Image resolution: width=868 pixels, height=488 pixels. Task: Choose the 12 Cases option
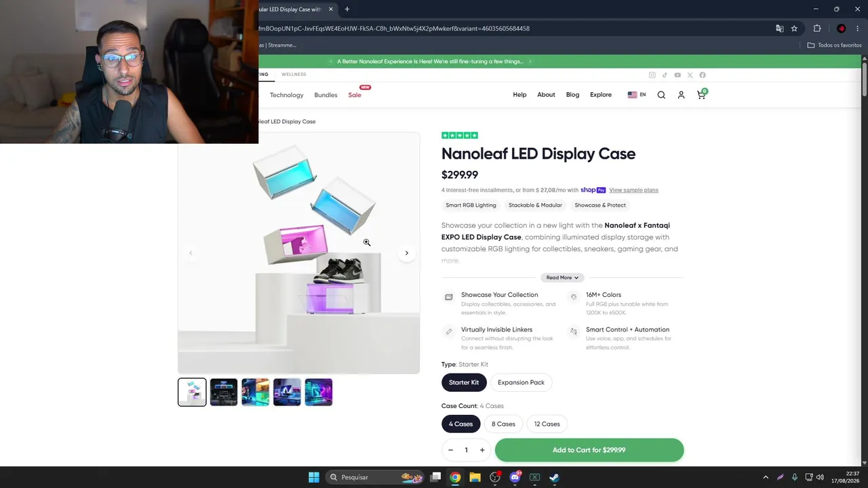[547, 424]
